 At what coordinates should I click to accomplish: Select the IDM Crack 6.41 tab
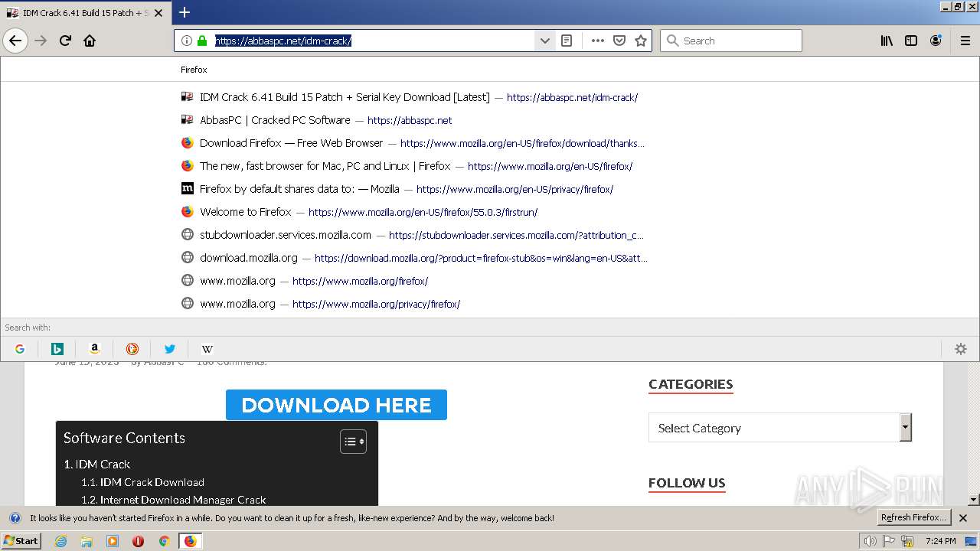[84, 13]
